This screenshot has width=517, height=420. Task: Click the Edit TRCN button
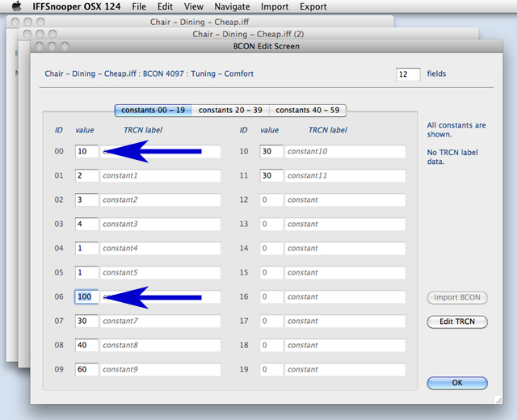(457, 321)
